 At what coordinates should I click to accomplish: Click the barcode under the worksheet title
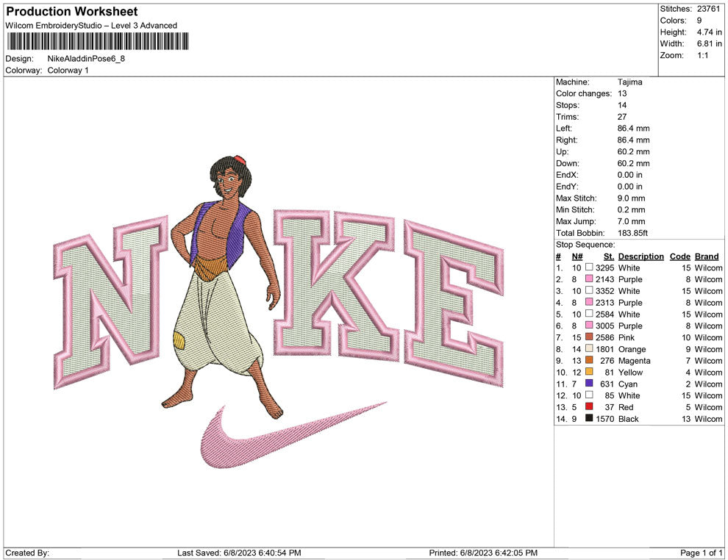click(98, 41)
